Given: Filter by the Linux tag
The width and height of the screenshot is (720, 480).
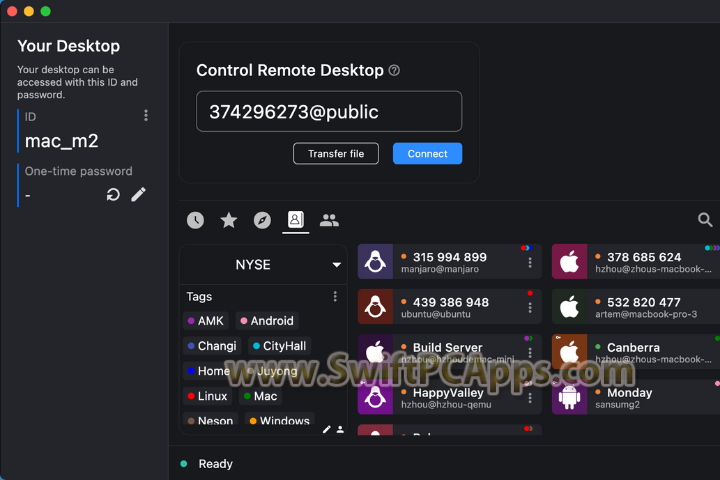Looking at the screenshot, I should click(208, 396).
